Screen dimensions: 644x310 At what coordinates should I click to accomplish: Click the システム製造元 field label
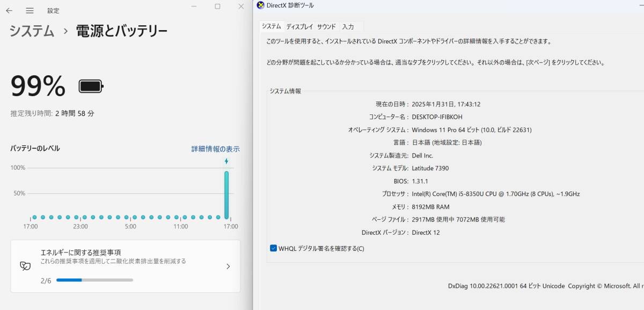click(x=388, y=155)
